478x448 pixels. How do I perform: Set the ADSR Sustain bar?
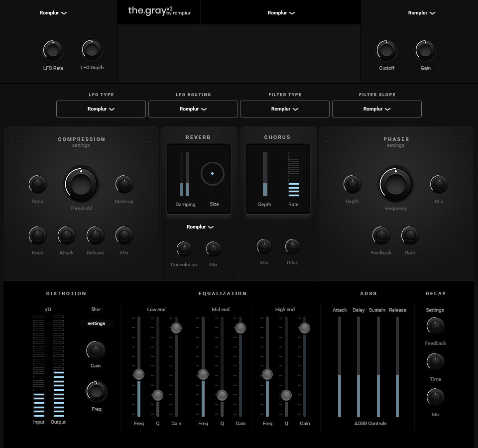pos(378,367)
